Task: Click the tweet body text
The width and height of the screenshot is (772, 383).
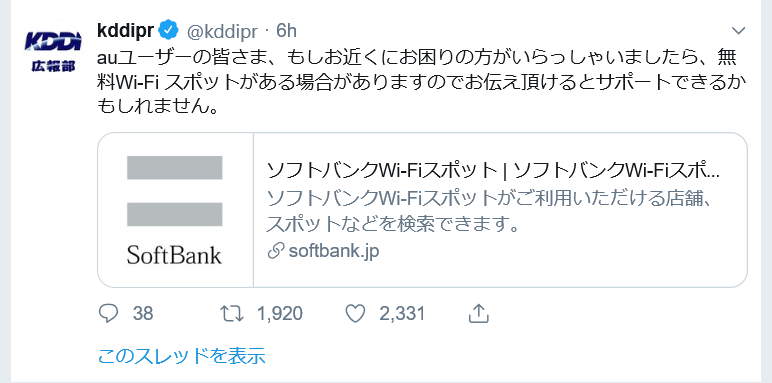Action: (417, 82)
